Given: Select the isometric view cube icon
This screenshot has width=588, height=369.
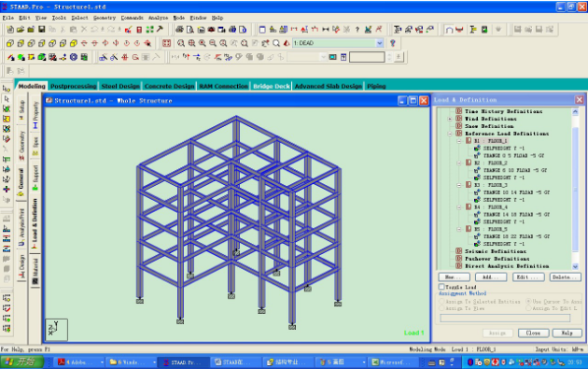Looking at the screenshot, I should tap(74, 43).
